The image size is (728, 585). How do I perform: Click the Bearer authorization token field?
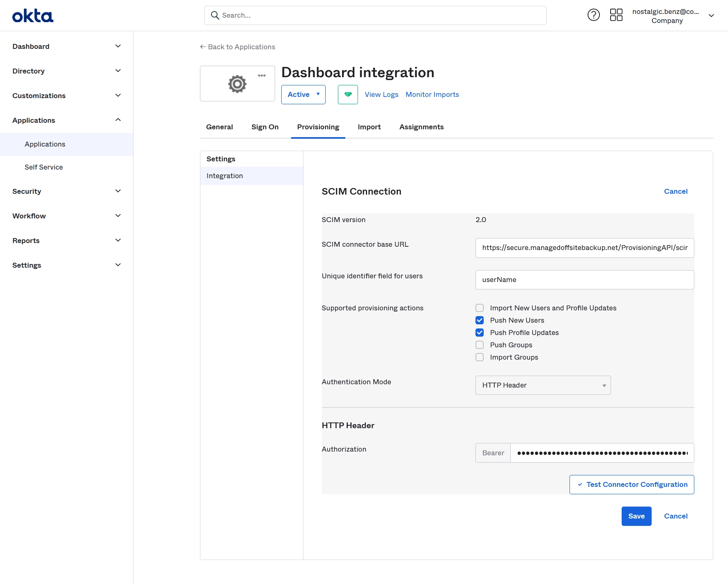pyautogui.click(x=602, y=453)
